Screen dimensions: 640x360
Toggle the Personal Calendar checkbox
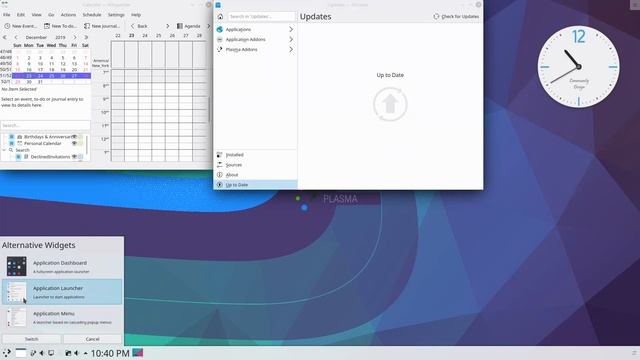coord(12,144)
